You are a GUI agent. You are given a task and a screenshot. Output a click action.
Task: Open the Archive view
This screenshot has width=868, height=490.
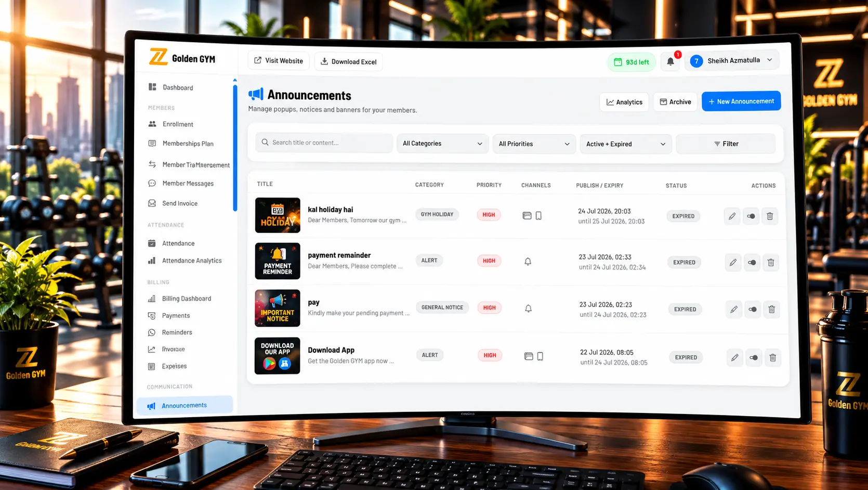click(675, 102)
